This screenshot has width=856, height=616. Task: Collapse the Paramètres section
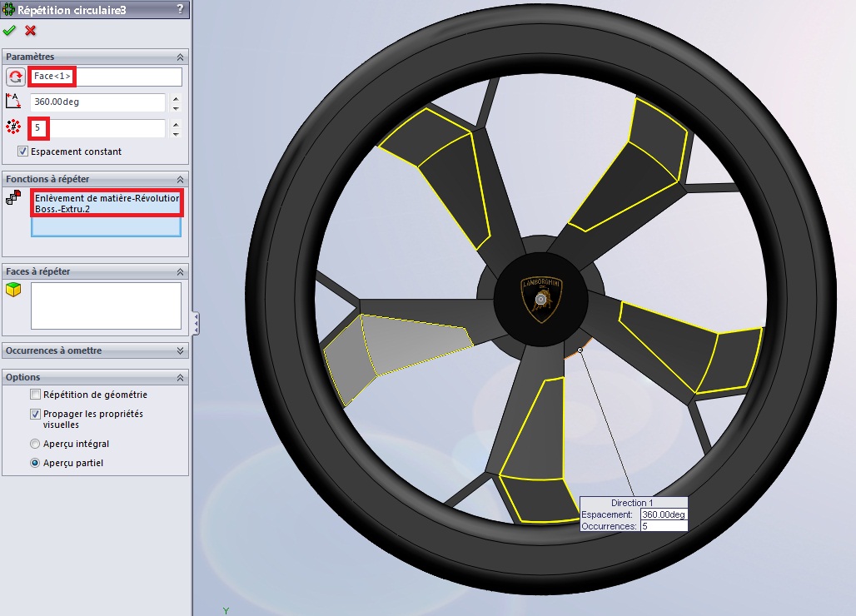coord(180,57)
